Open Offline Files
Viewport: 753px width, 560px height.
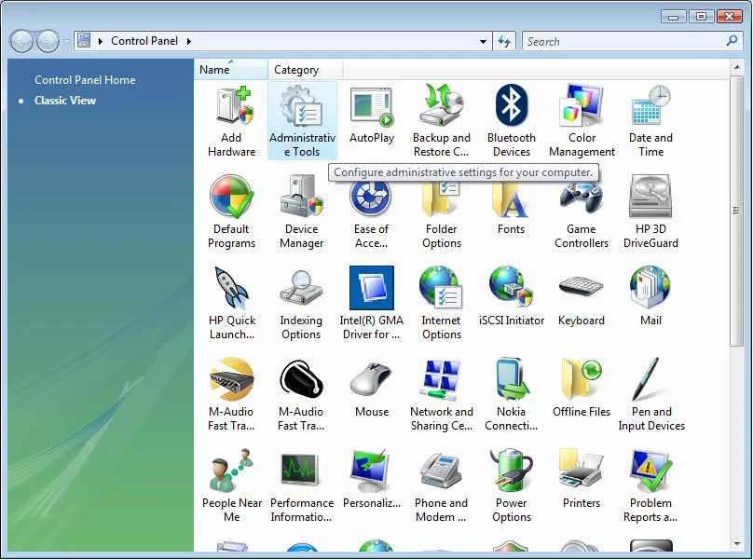tap(582, 388)
